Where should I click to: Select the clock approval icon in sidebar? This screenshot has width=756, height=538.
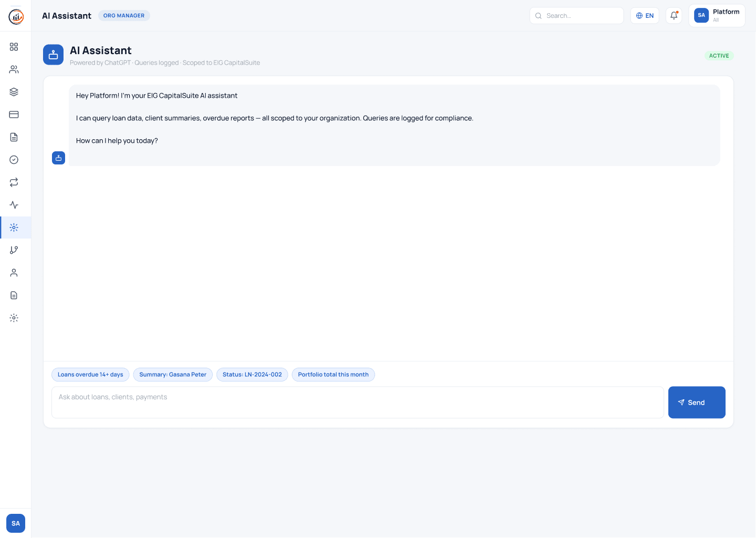(14, 159)
